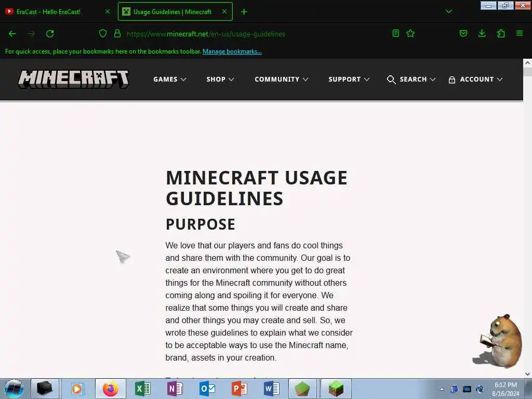Go back using the browser back arrow

tap(12, 34)
